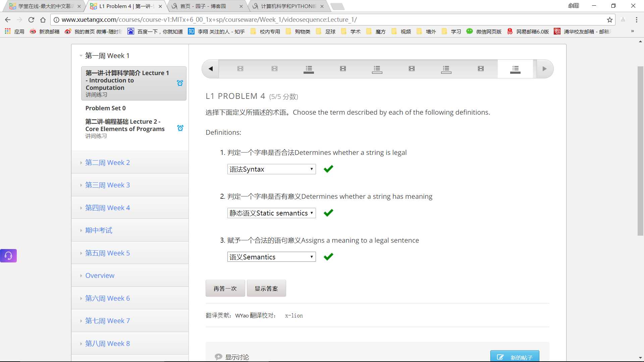The image size is (644, 362).
Task: Select the active last problem unit in the sequence bar
Action: (515, 69)
